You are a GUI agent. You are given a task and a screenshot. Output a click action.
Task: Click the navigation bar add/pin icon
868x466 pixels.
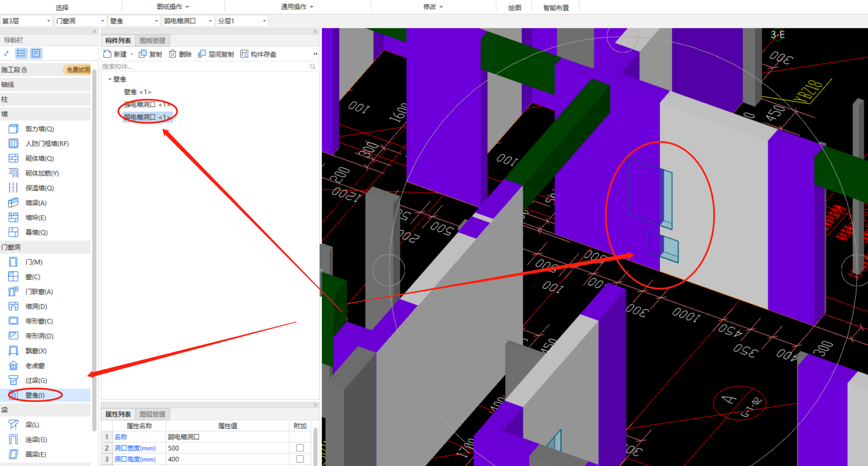pos(6,53)
